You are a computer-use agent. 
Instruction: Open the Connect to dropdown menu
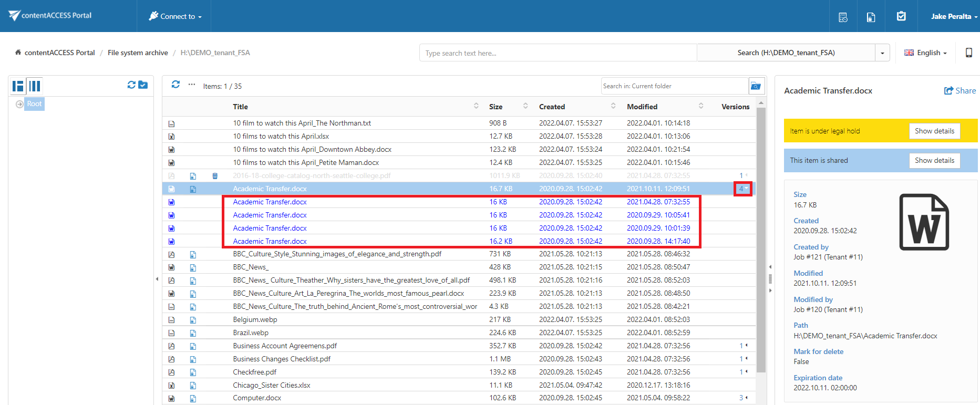176,16
